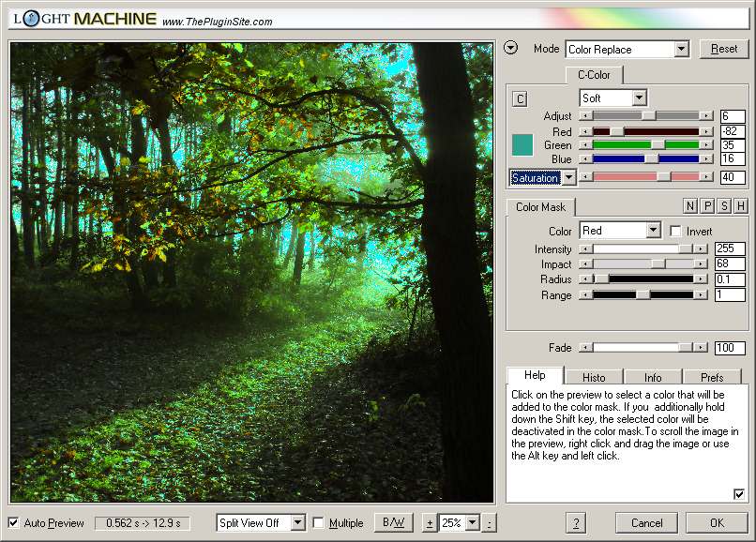This screenshot has height=542, width=756.
Task: Click the Reset button
Action: click(x=724, y=49)
